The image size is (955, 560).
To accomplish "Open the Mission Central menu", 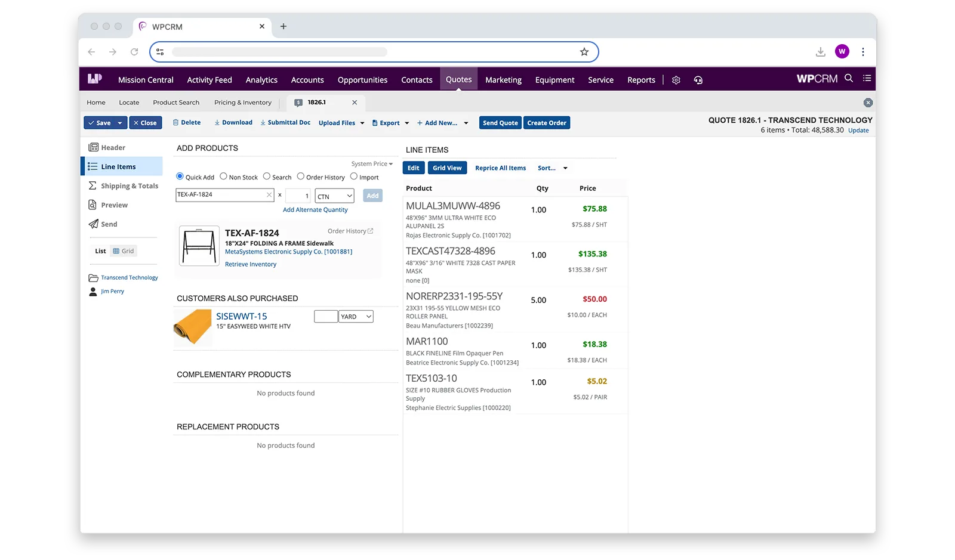I will coord(146,80).
